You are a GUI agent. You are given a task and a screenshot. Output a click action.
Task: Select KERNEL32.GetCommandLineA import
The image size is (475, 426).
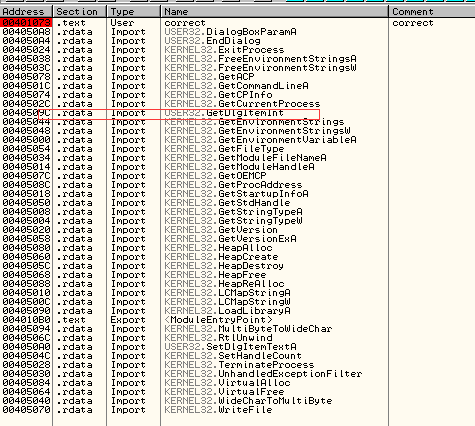[x=236, y=86]
